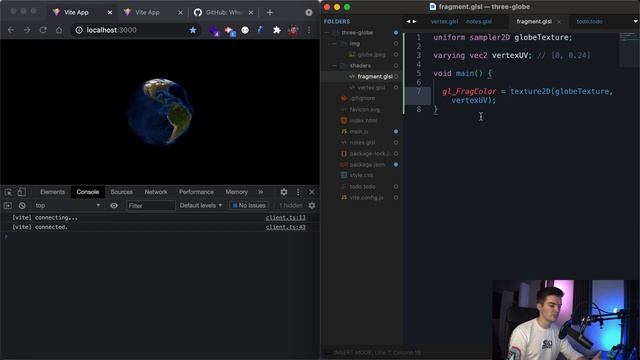Collapse the shaders folder
640x360 pixels.
tap(335, 66)
